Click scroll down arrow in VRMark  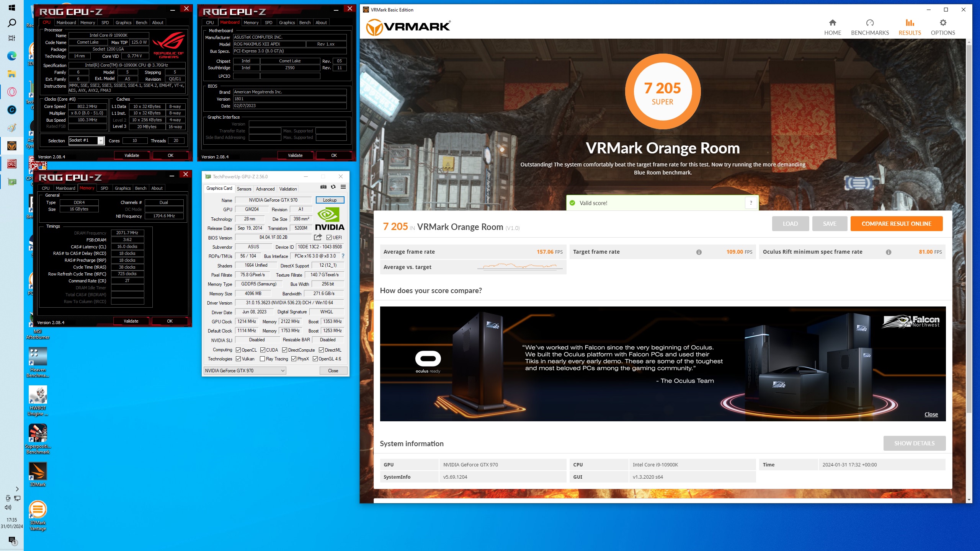[x=969, y=500]
